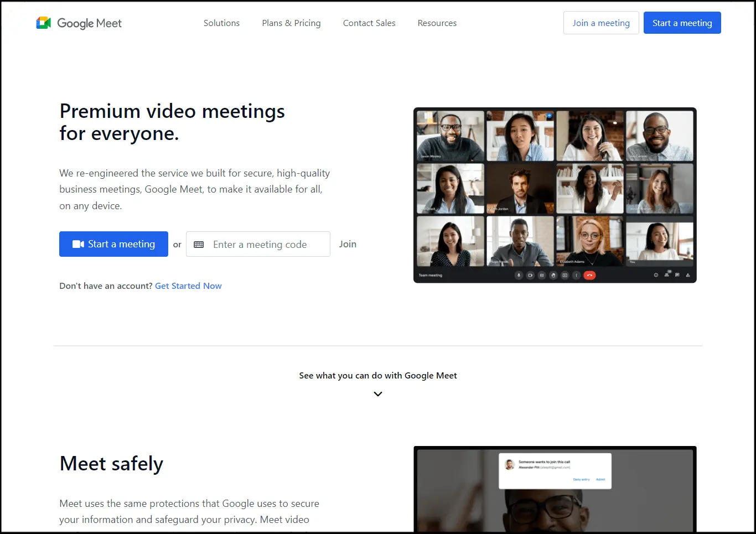Open the Solutions menu

pos(221,23)
